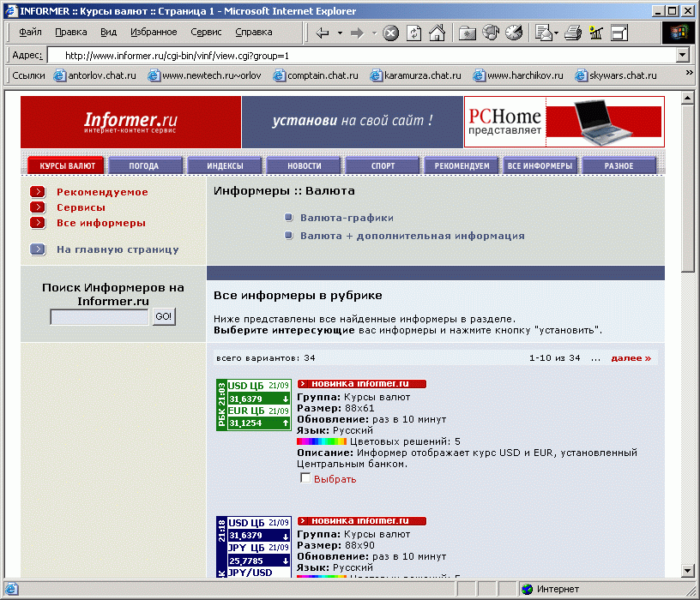Click the Forward arrow toolbar button
This screenshot has height=600, width=700.
tap(357, 33)
